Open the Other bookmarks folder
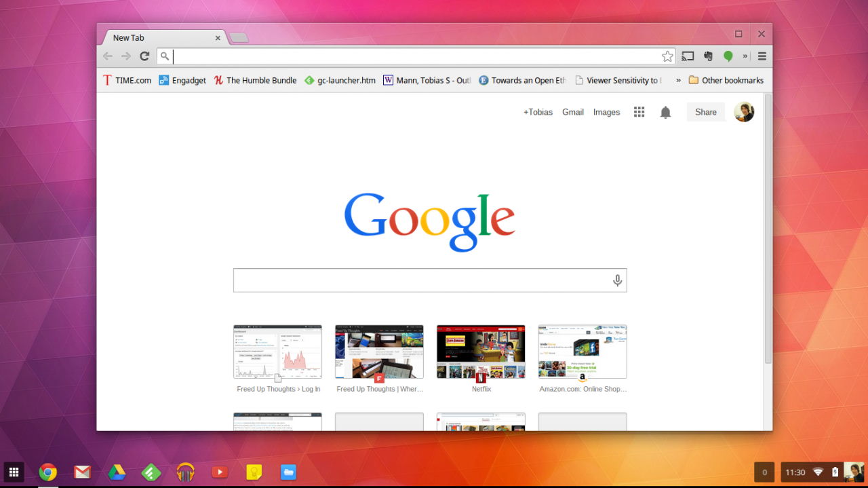This screenshot has height=488, width=868. pyautogui.click(x=726, y=80)
